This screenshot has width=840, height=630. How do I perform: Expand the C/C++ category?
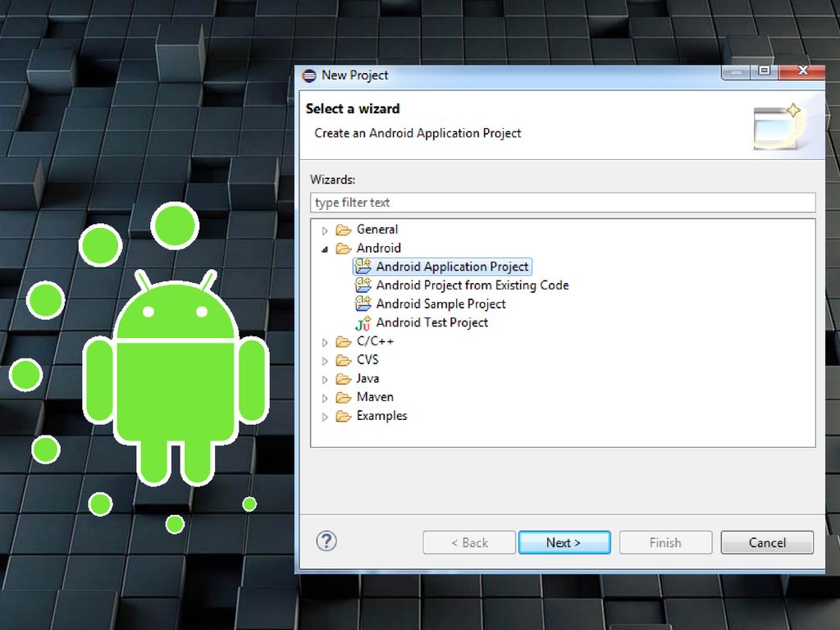(x=325, y=342)
